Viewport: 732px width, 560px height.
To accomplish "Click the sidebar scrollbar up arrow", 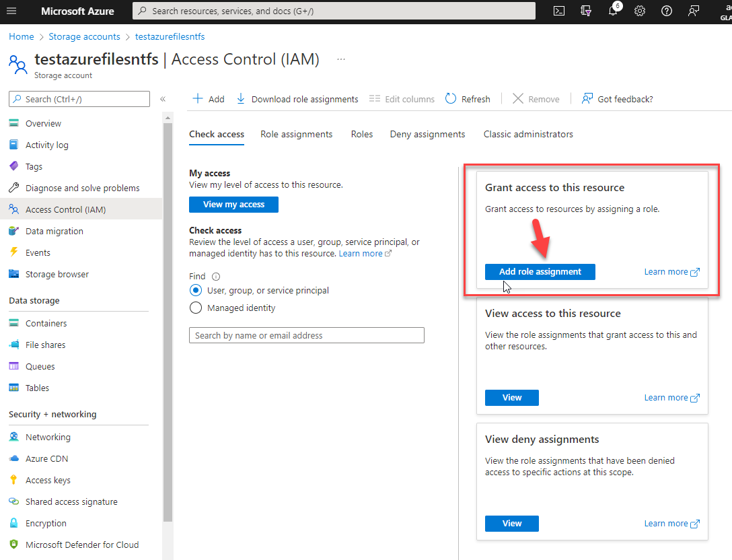I will click(x=168, y=118).
